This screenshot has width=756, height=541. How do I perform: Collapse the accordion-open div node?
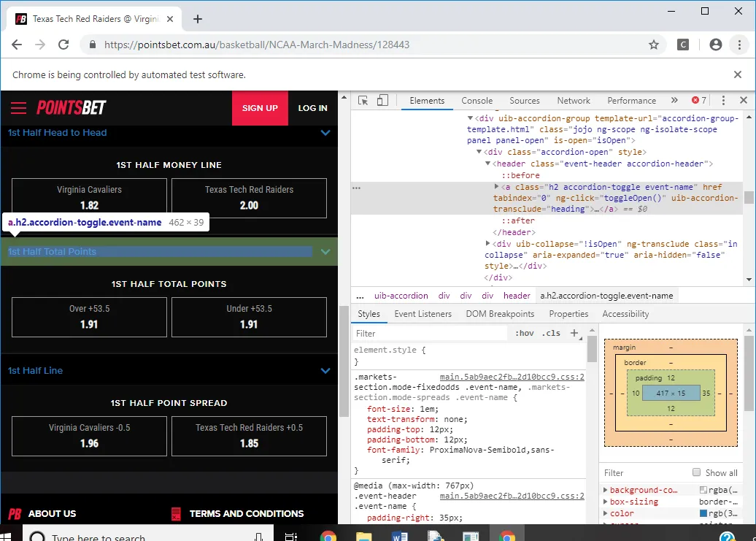coord(479,152)
